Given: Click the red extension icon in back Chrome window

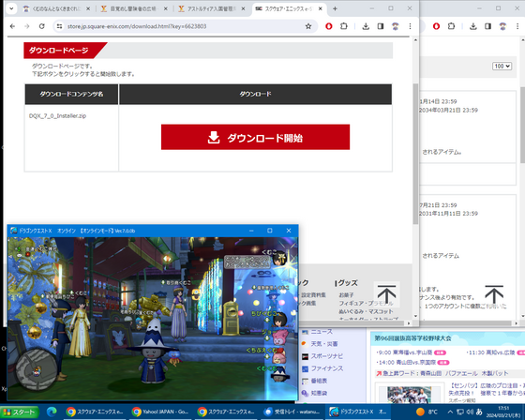Looking at the screenshot, I should 436,26.
